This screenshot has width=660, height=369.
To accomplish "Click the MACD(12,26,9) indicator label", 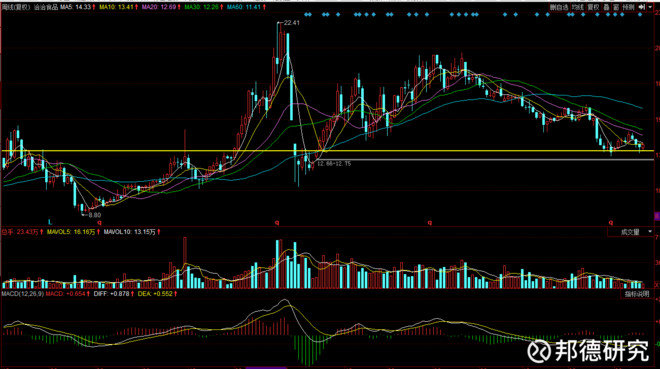I will pos(22,294).
